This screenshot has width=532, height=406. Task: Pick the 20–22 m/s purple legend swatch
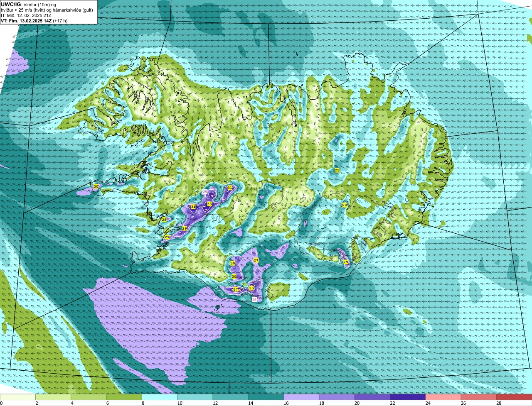click(x=372, y=397)
